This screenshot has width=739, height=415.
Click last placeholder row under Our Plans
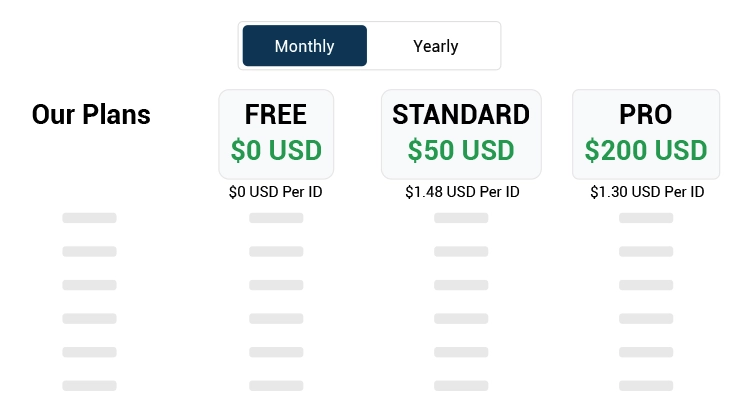tap(89, 385)
